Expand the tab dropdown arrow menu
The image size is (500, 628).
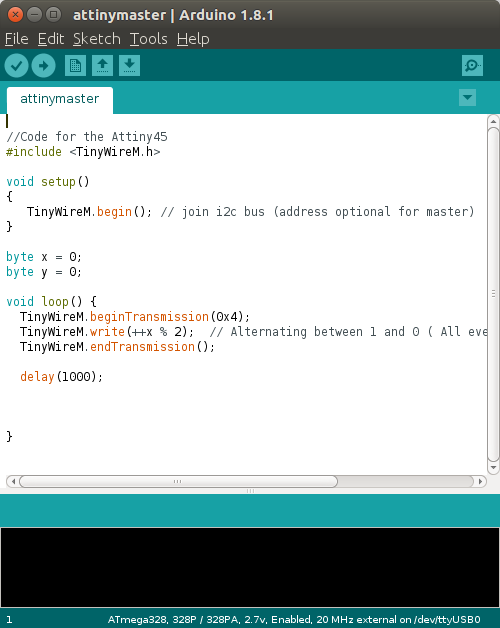tap(467, 97)
